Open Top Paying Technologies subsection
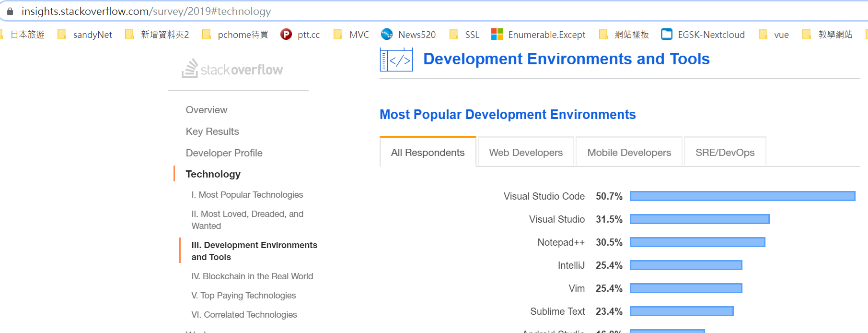The image size is (868, 333). coord(243,296)
